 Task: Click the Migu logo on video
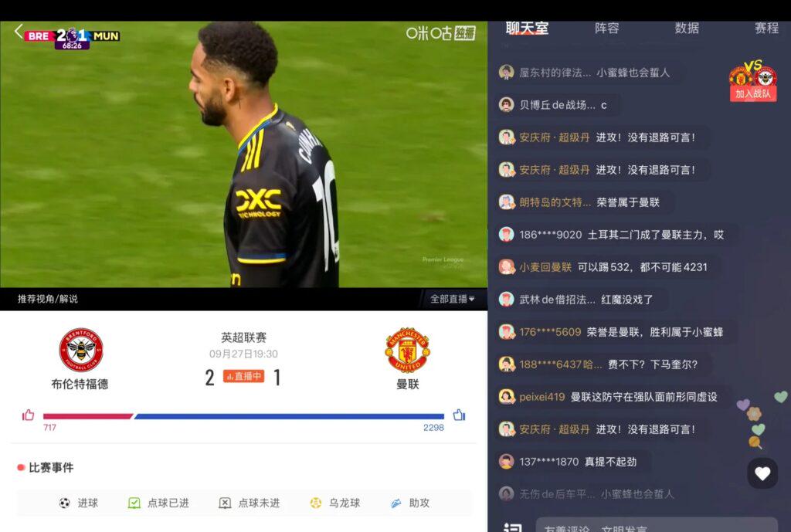click(441, 33)
